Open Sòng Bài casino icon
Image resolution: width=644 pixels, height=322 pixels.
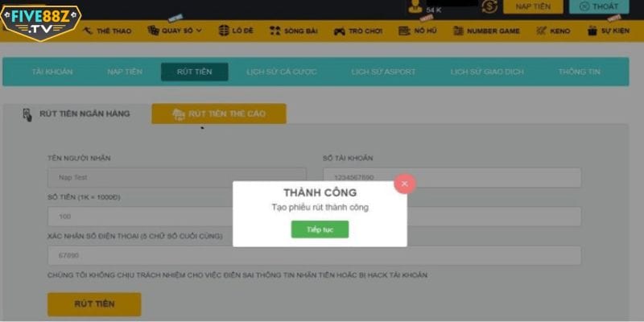275,31
